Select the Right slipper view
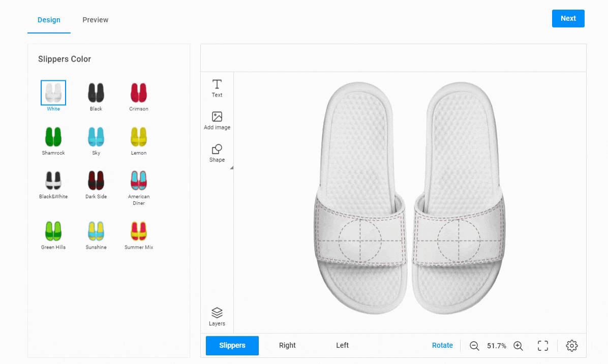 pyautogui.click(x=287, y=345)
